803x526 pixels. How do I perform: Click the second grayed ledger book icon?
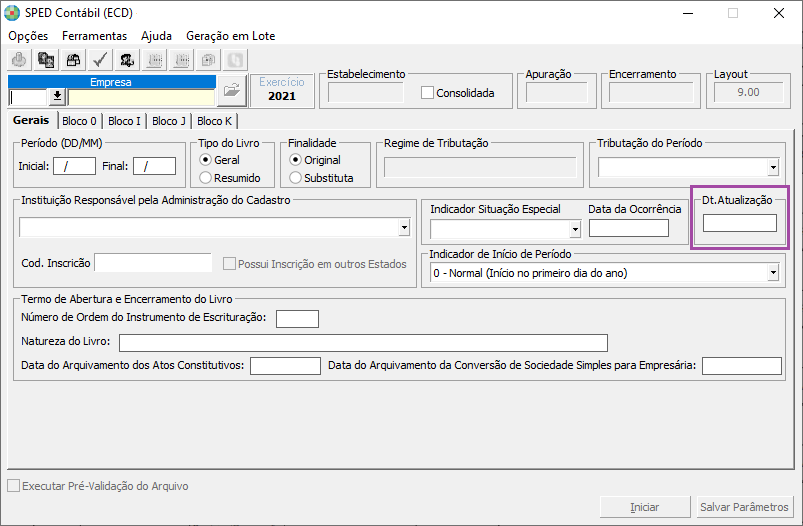[x=181, y=60]
